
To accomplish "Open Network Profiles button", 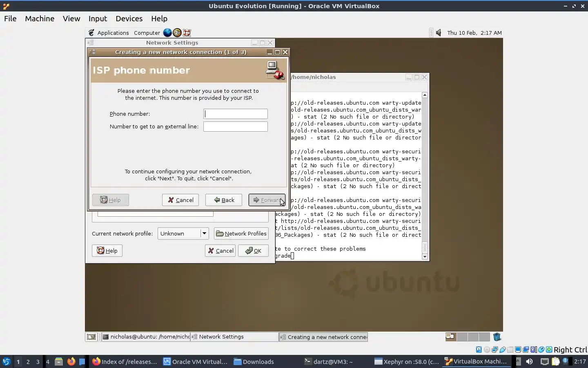I will pos(241,233).
